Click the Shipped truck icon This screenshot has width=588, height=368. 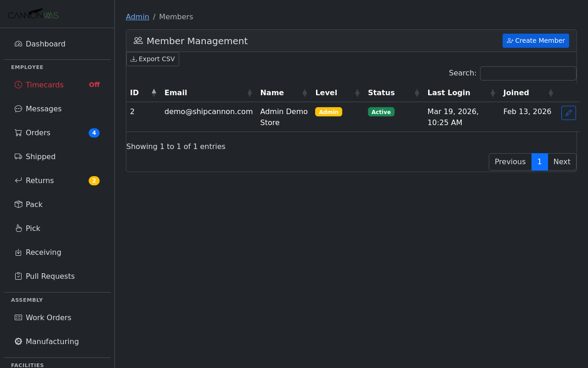pos(18,156)
